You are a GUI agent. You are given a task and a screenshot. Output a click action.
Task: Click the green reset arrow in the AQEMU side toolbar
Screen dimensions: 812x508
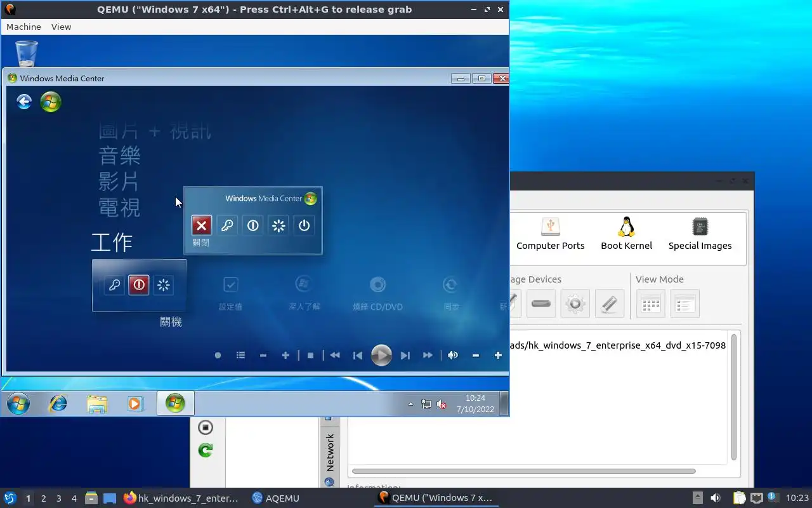click(x=206, y=450)
